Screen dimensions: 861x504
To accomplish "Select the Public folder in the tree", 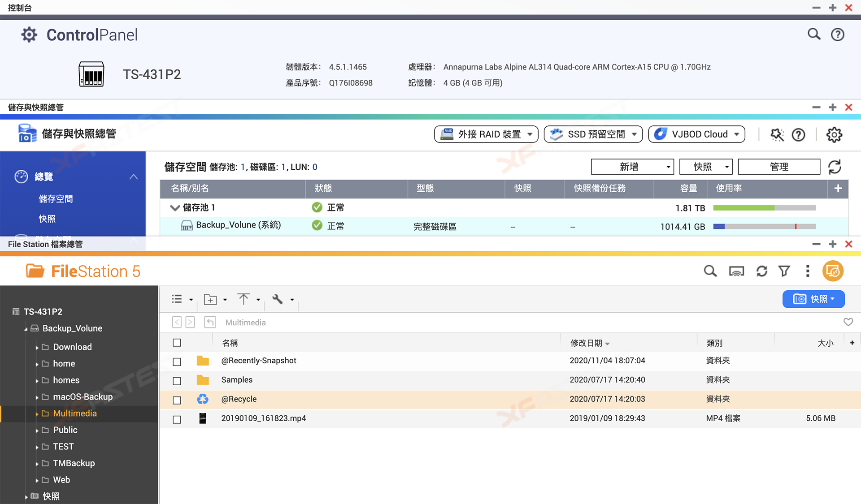I will tap(65, 430).
